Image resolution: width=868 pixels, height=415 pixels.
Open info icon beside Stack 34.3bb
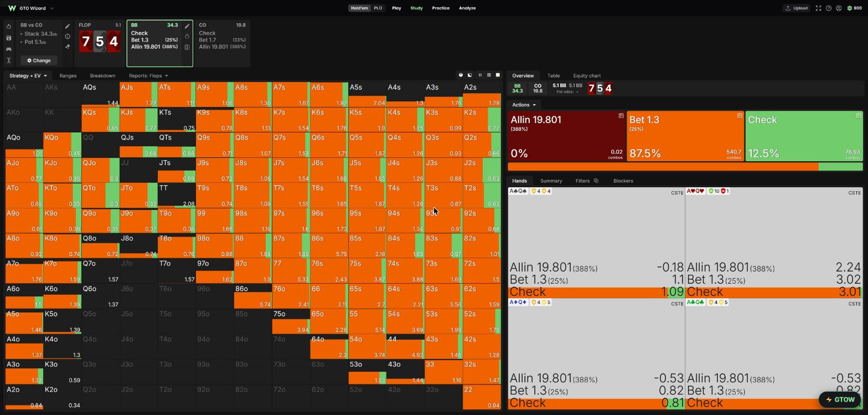pos(68,37)
